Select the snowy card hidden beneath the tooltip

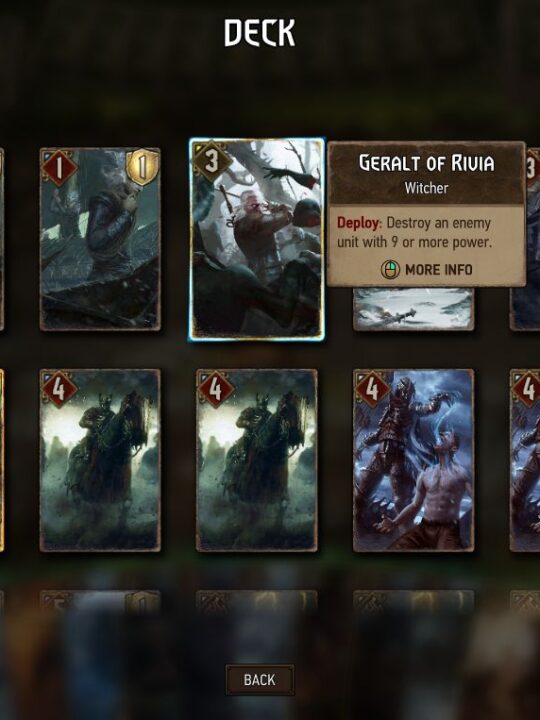(x=413, y=308)
